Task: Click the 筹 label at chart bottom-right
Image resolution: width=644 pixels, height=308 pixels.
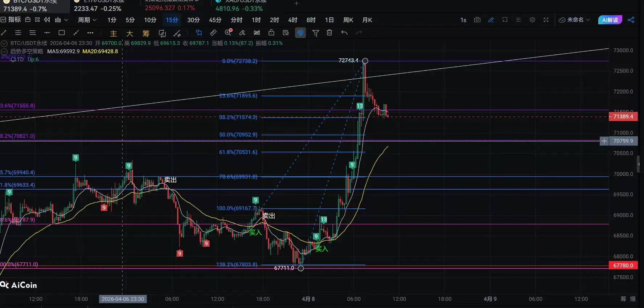Action: pyautogui.click(x=623, y=299)
